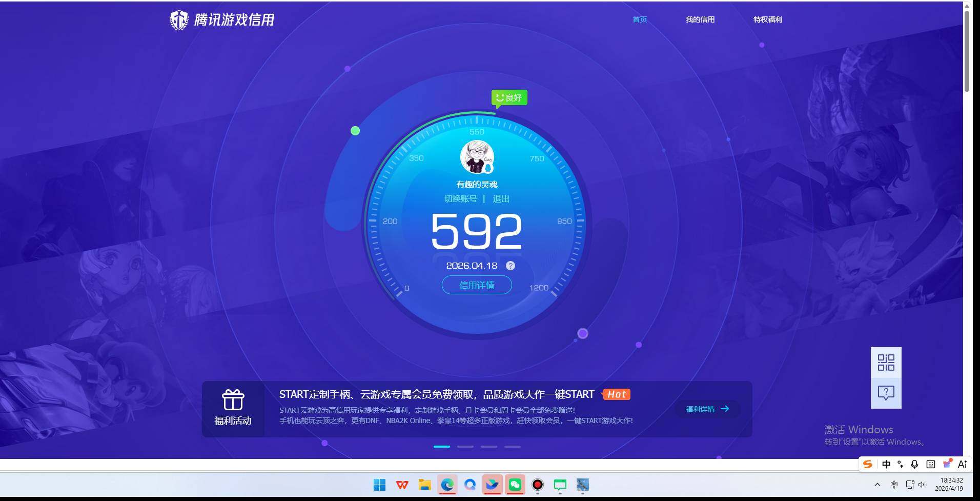Viewport: 980px width, 501px height.
Task: Click the 信用详情 button
Action: (x=476, y=285)
